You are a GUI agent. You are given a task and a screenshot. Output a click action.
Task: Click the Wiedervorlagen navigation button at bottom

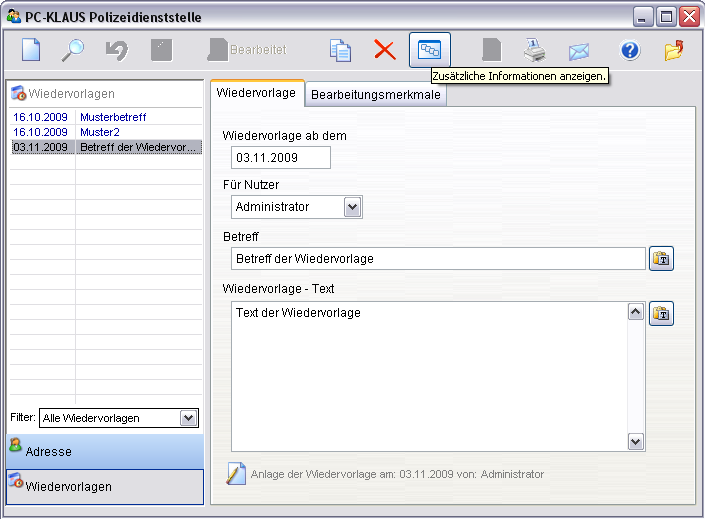coord(105,486)
